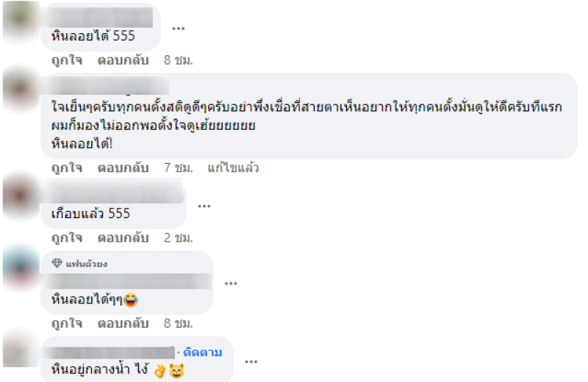Click the OK hand emoji in last comment

click(159, 370)
